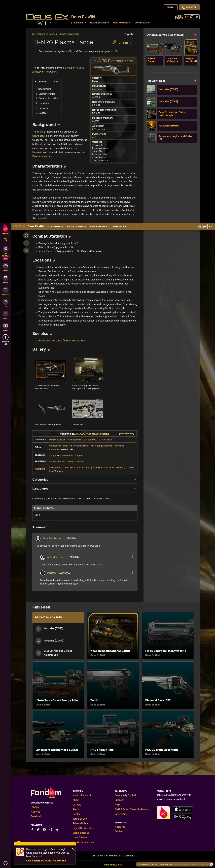
Task: Open Community menu in sticky bar
Action: [x=119, y=227]
